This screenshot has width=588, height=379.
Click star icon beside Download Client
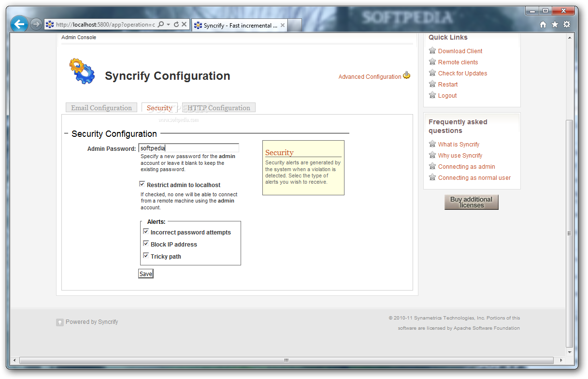[432, 50]
